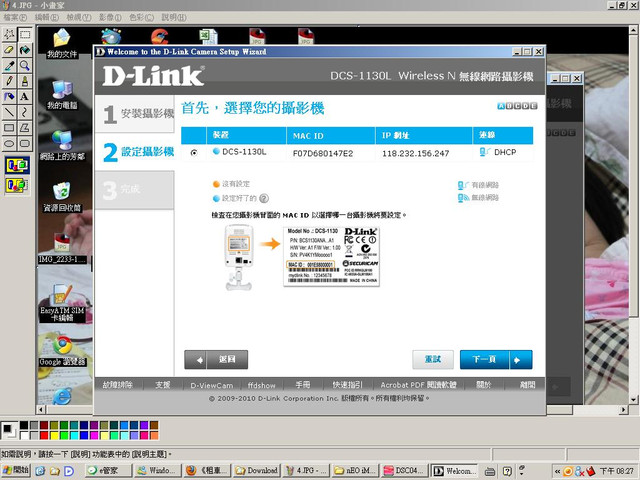Image resolution: width=640 pixels, height=480 pixels.
Task: Open the 手冊 manual link
Action: tap(303, 385)
